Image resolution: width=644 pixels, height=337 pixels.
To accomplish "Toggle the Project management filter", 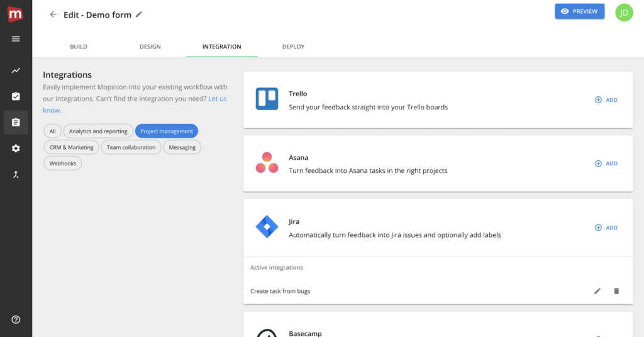I will tap(166, 131).
